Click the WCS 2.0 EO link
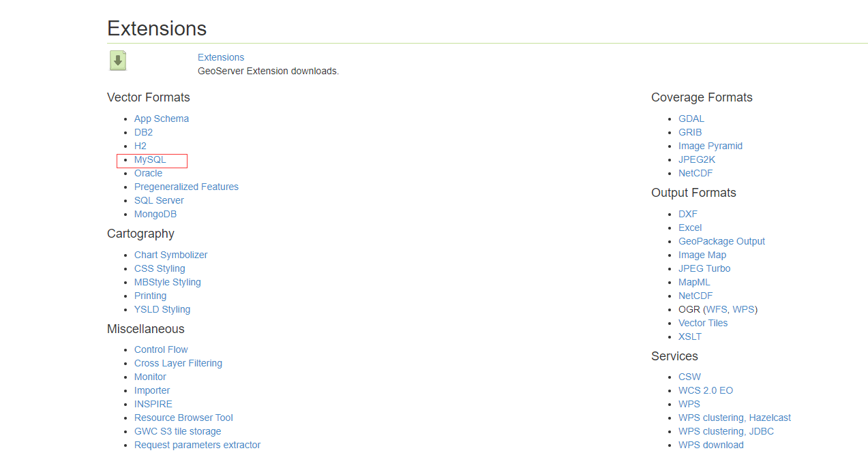Screen dimensions: 868x455 pos(706,390)
